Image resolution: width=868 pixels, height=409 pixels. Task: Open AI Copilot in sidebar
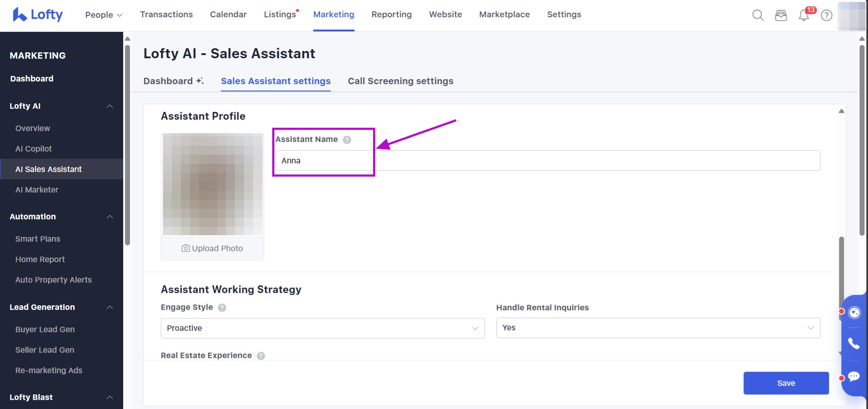point(34,149)
